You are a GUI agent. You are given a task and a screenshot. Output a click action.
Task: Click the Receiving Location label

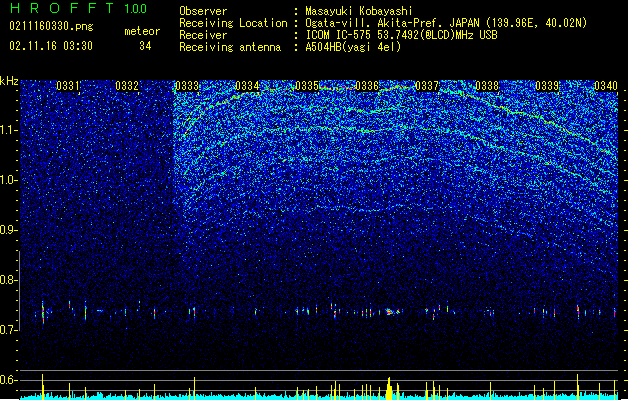pyautogui.click(x=233, y=23)
